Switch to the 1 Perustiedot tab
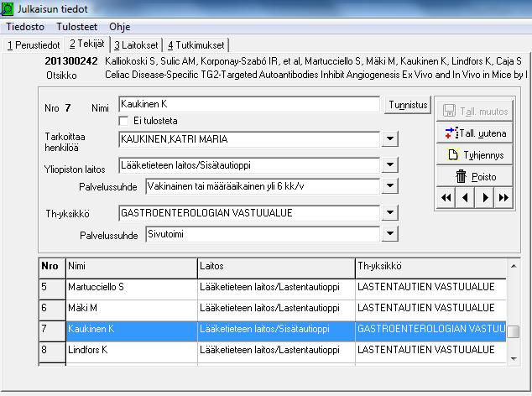 34,45
